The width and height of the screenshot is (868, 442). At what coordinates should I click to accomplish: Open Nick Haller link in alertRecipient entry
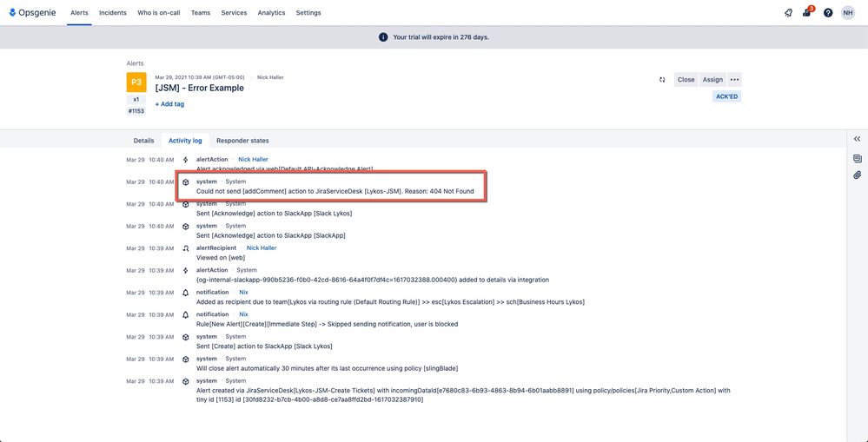(262, 247)
